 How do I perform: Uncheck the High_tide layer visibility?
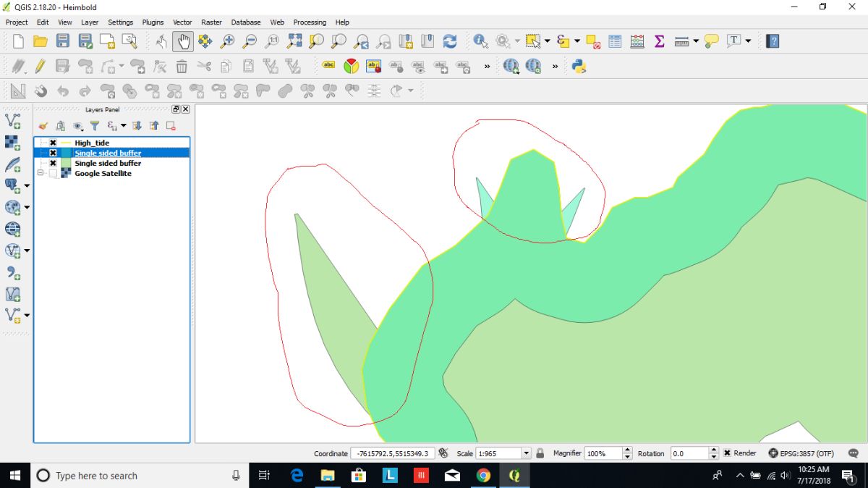click(x=53, y=143)
